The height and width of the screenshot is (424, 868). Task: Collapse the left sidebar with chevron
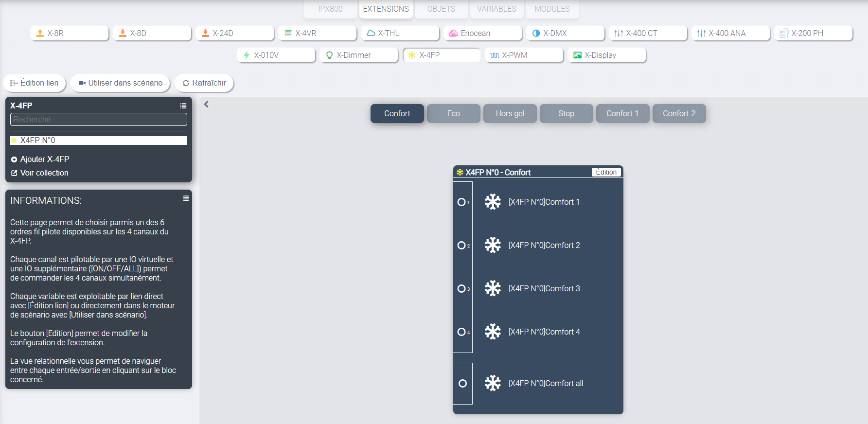point(206,104)
